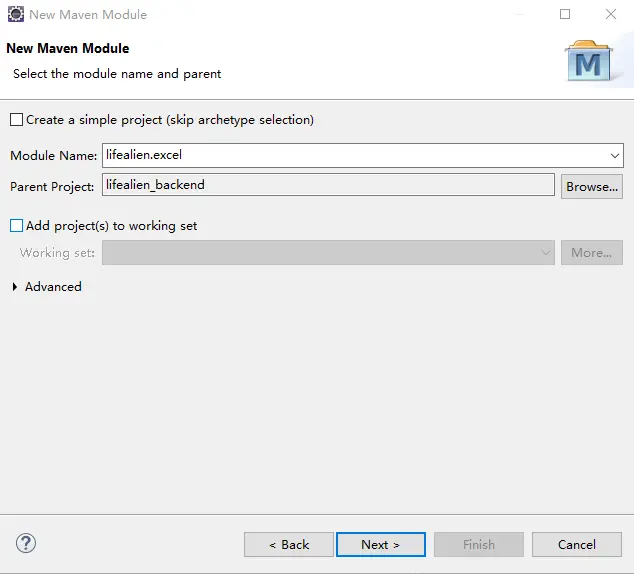Cancel the New Maven Module wizard
The image size is (634, 574).
click(x=577, y=544)
